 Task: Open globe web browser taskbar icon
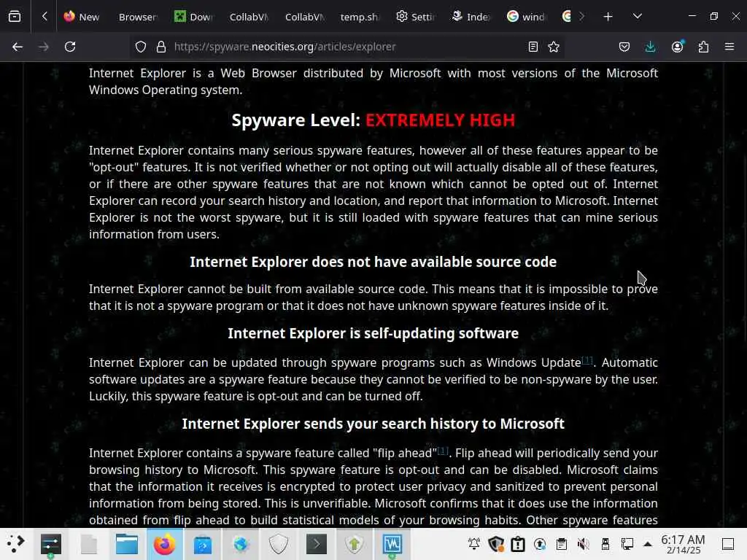click(x=241, y=544)
